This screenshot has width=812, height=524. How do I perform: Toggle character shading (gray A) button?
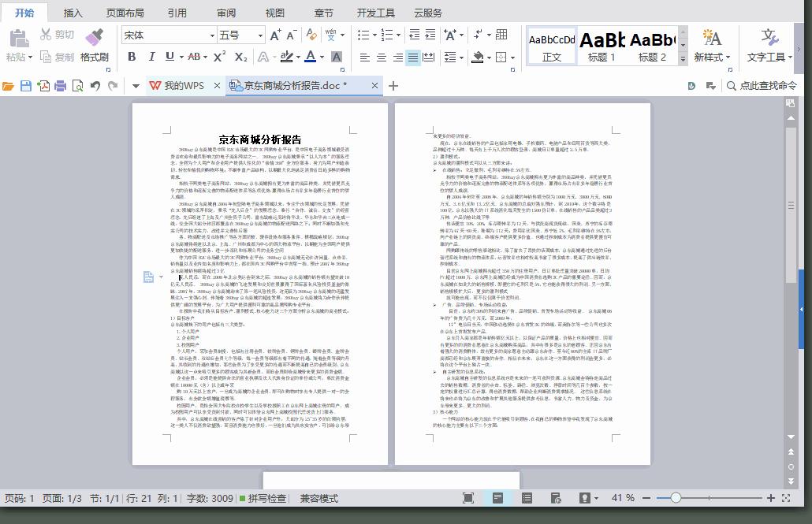pyautogui.click(x=336, y=57)
